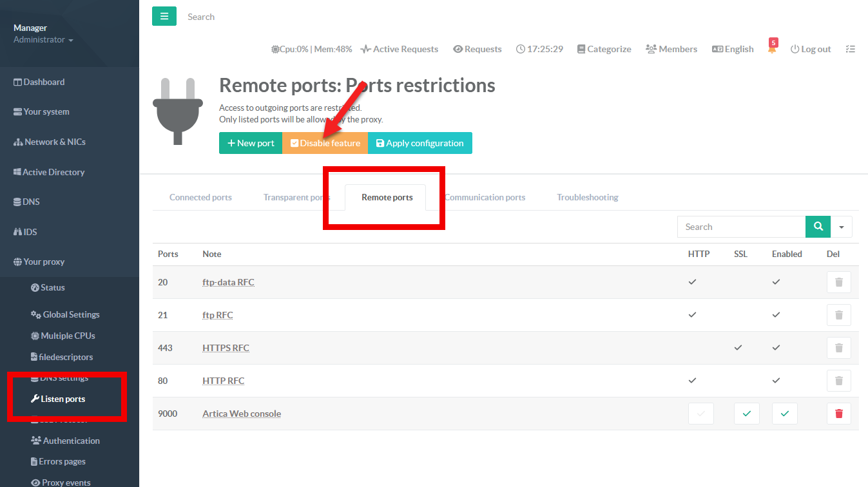Toggle HTTP checkbox for Artica Web console
Screen dimensions: 868x487
click(700, 414)
